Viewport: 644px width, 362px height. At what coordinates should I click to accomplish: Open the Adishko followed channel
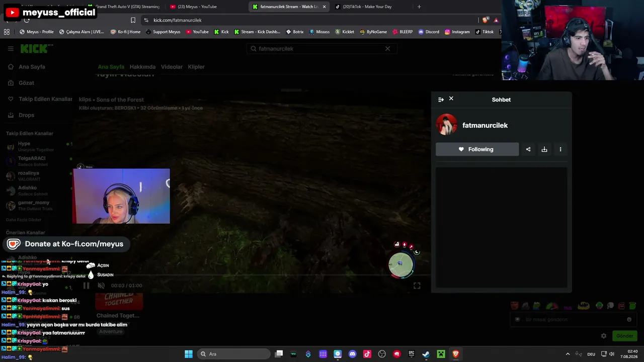[x=38, y=191]
